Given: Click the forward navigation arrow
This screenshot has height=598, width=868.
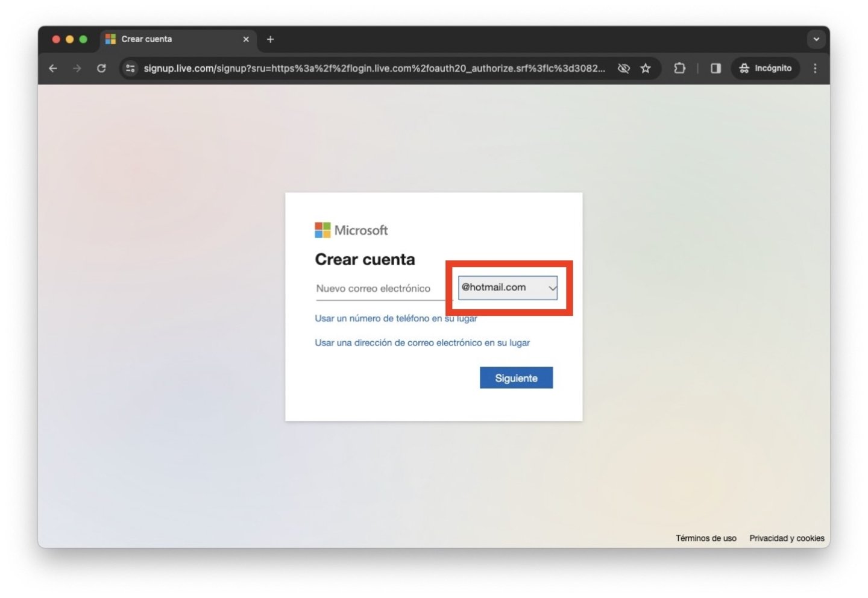Looking at the screenshot, I should click(77, 69).
